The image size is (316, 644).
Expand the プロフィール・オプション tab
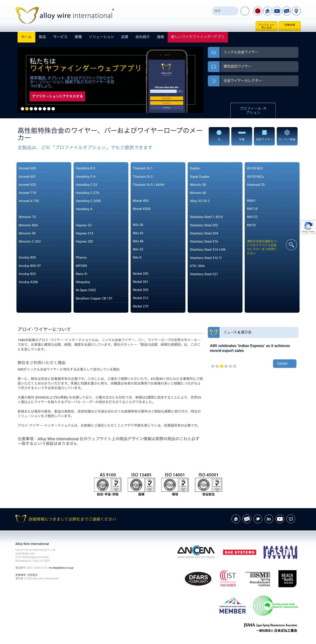click(x=253, y=110)
